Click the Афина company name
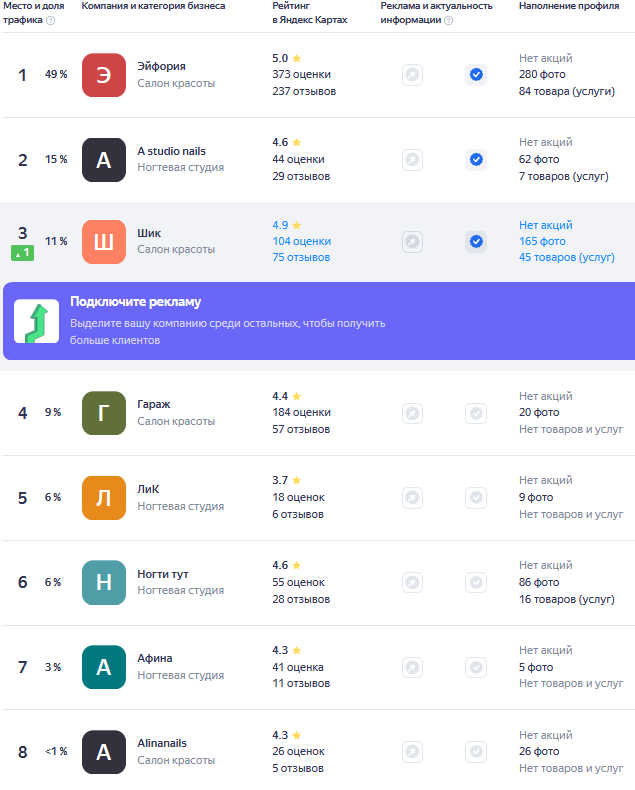The height and width of the screenshot is (790, 635). pos(155,659)
